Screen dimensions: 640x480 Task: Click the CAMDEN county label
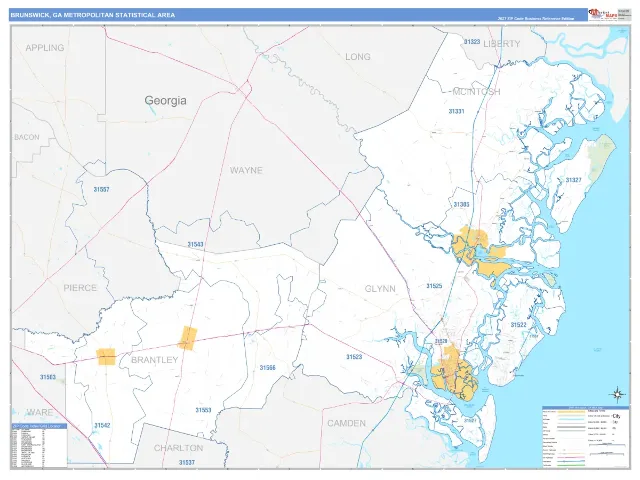point(347,423)
